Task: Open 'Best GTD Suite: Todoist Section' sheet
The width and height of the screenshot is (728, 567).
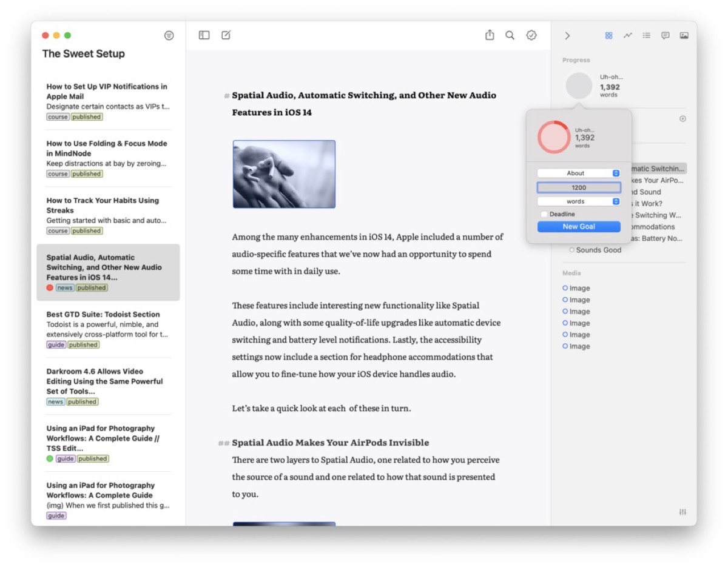Action: point(108,329)
